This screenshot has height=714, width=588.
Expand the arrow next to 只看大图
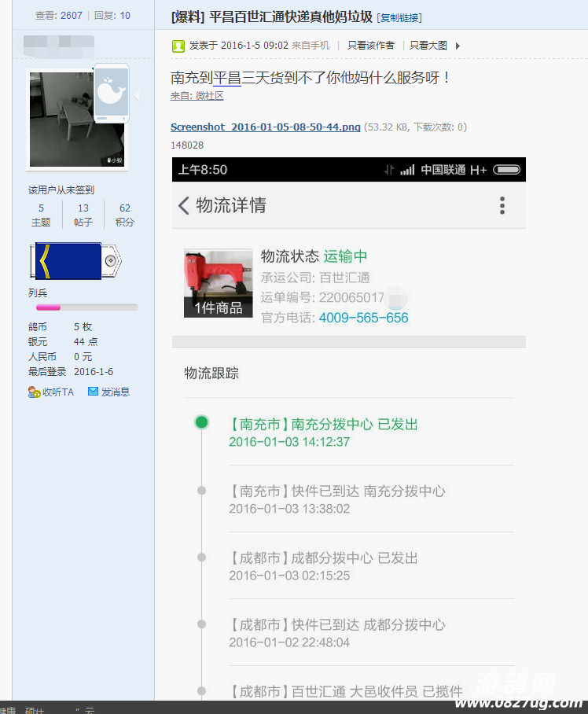tap(458, 46)
